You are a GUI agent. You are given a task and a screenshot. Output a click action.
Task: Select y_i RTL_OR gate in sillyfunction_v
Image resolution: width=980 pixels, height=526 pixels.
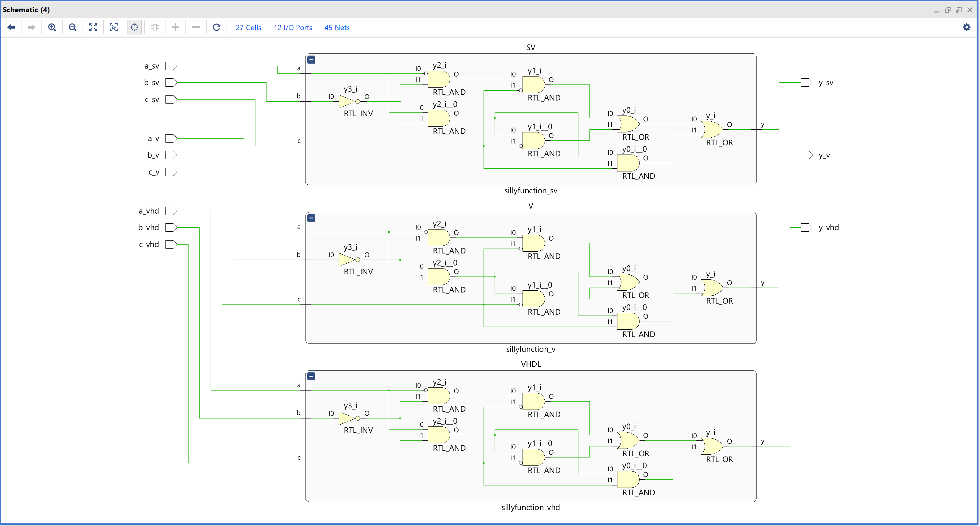click(712, 288)
